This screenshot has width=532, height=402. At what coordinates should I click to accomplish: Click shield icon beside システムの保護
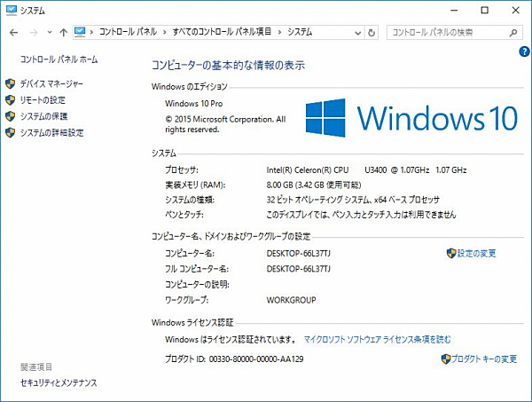11,116
